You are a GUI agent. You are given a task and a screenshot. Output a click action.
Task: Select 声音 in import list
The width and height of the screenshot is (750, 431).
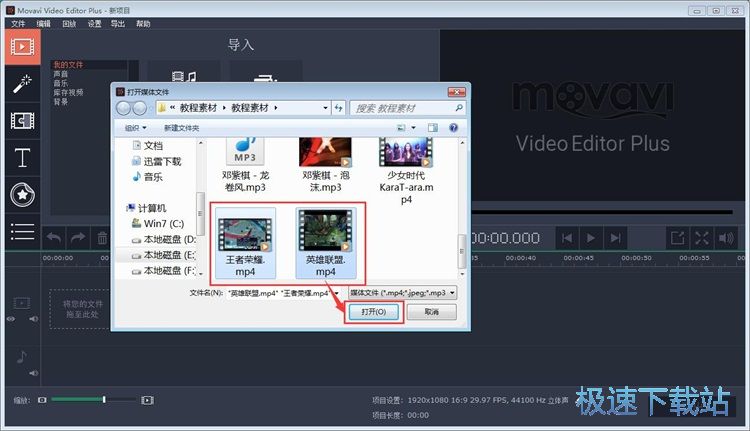coord(61,74)
